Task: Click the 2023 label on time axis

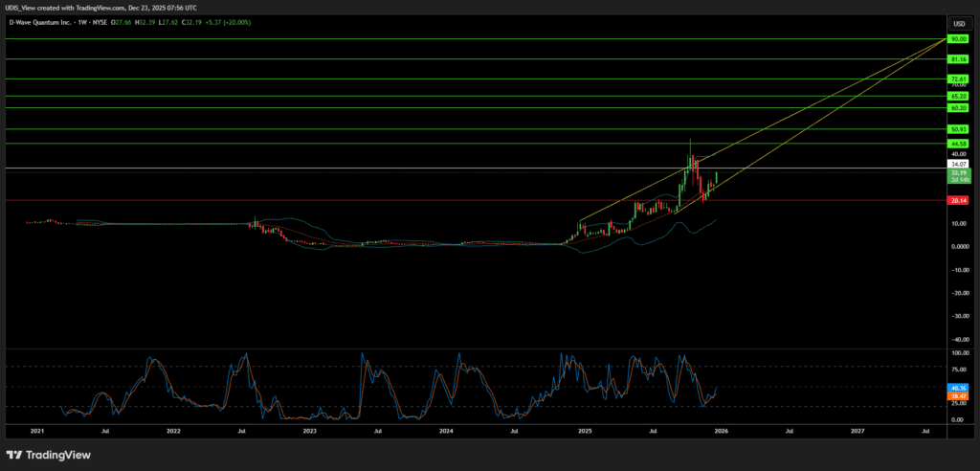Action: point(309,432)
